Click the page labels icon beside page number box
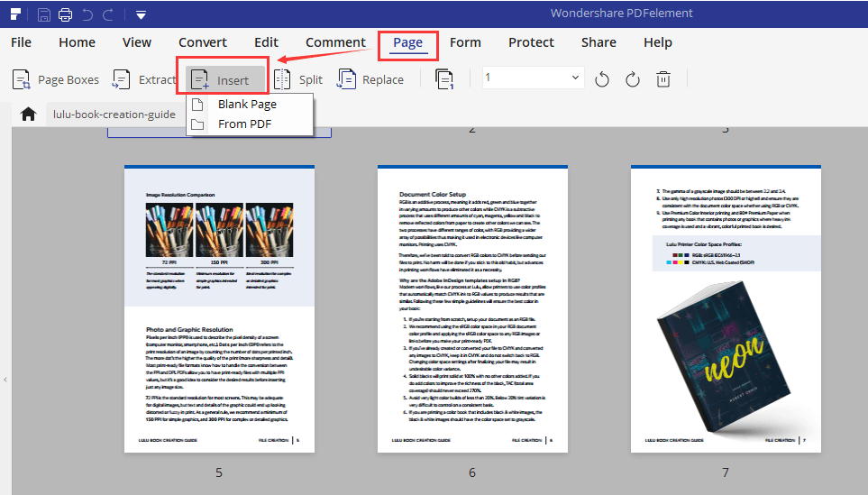This screenshot has width=868, height=495. pyautogui.click(x=444, y=79)
